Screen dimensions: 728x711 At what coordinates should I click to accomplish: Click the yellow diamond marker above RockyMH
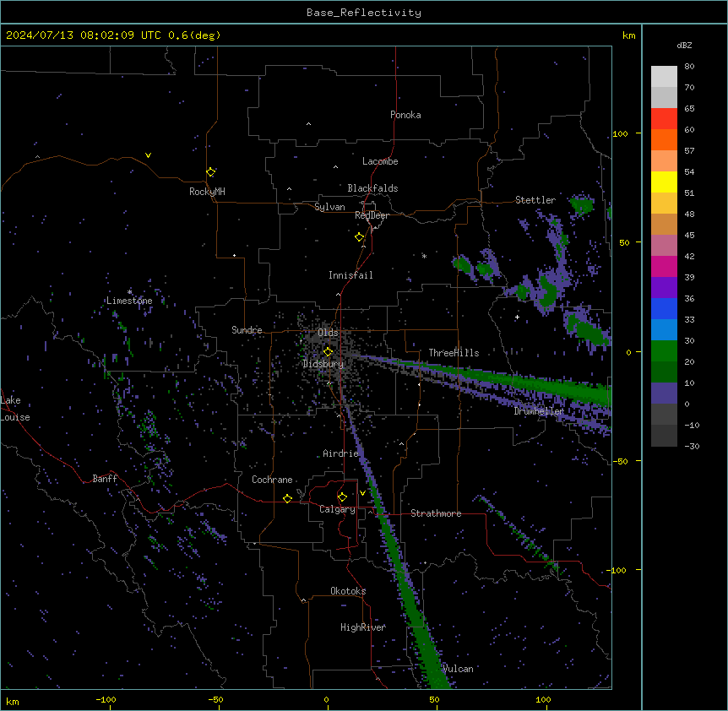click(x=211, y=172)
